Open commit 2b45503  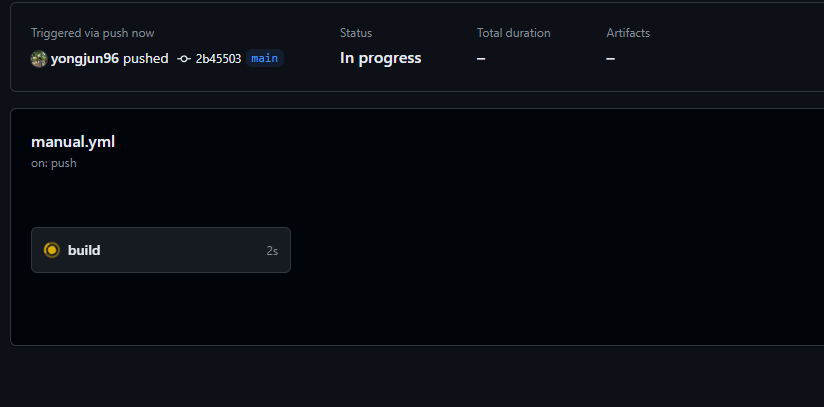pos(218,58)
